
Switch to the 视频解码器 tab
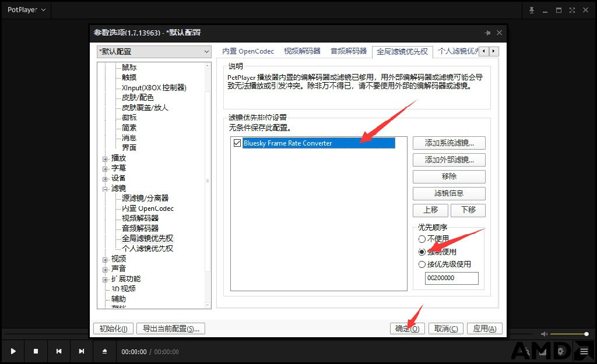(302, 51)
